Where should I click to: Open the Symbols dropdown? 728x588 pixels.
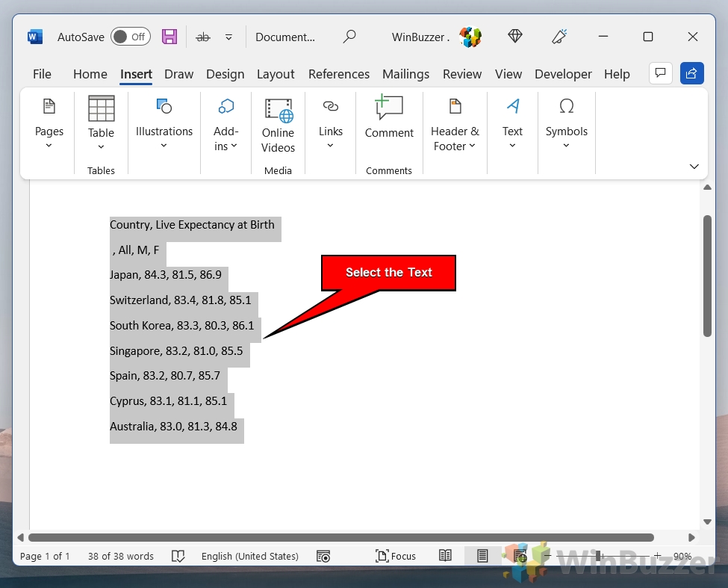pos(566,124)
